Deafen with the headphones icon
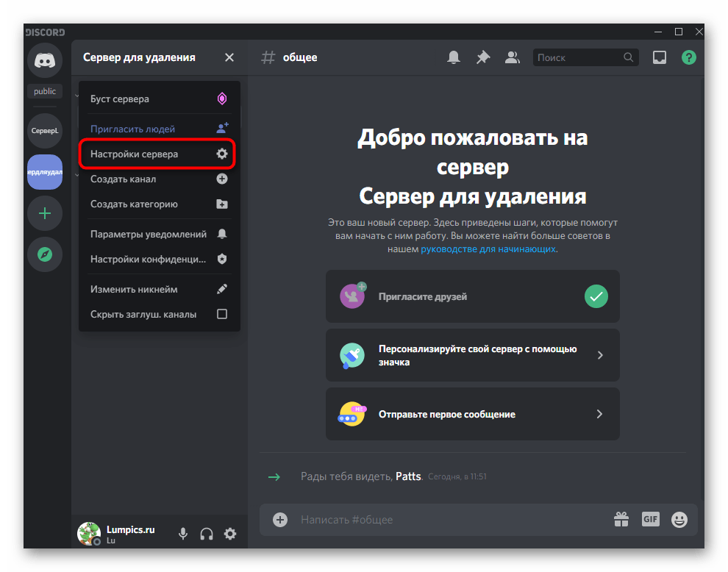The height and width of the screenshot is (572, 728). point(207,534)
